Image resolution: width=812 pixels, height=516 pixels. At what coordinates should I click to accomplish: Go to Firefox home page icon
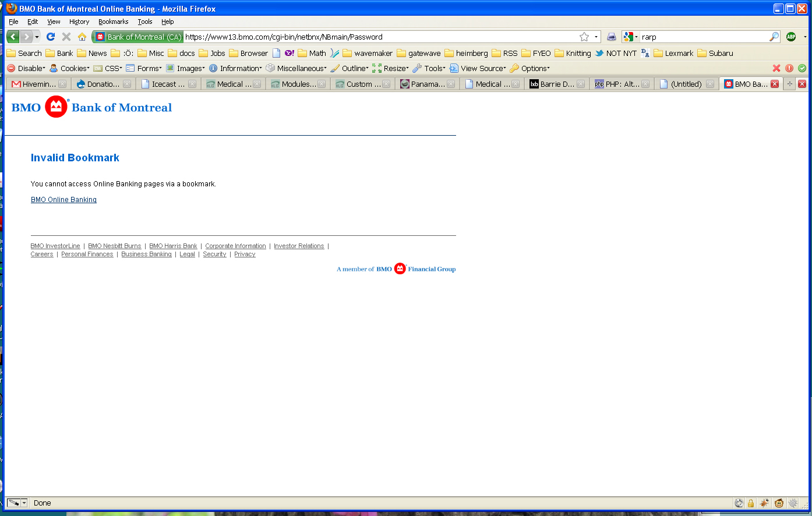[x=82, y=37]
